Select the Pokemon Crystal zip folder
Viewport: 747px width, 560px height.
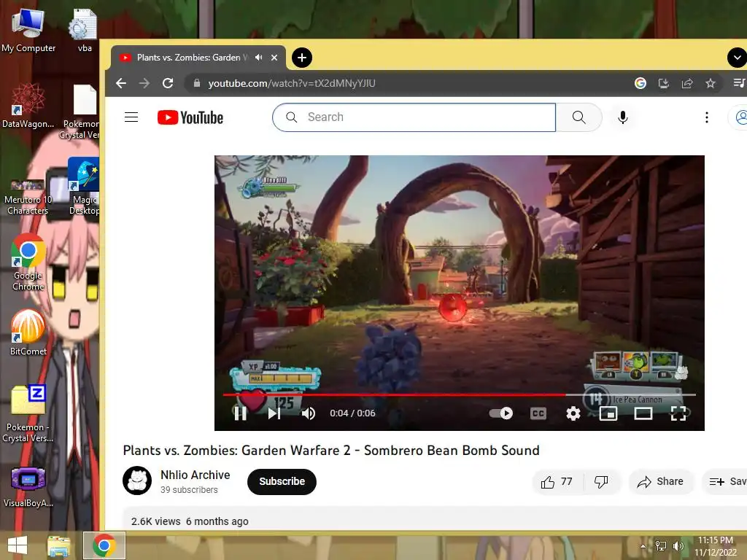click(x=28, y=413)
